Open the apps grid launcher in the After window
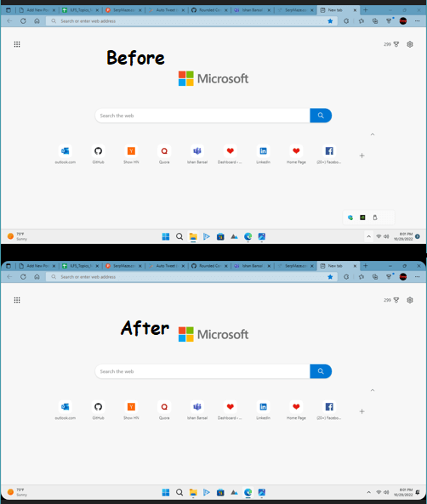 17,300
